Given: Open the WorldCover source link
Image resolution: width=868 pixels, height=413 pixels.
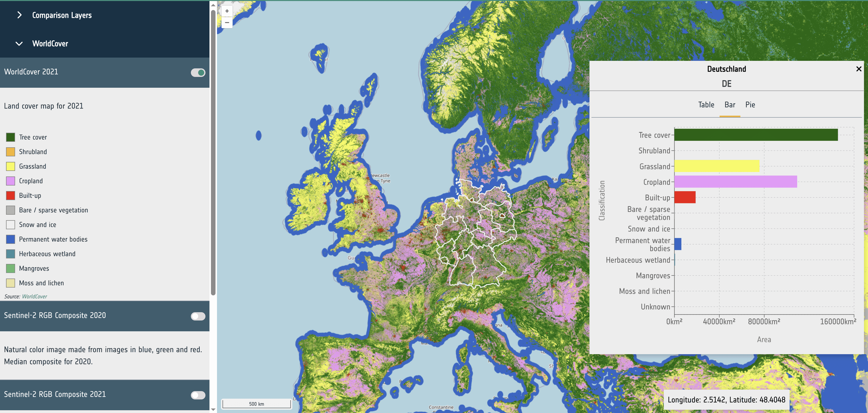Looking at the screenshot, I should (34, 296).
